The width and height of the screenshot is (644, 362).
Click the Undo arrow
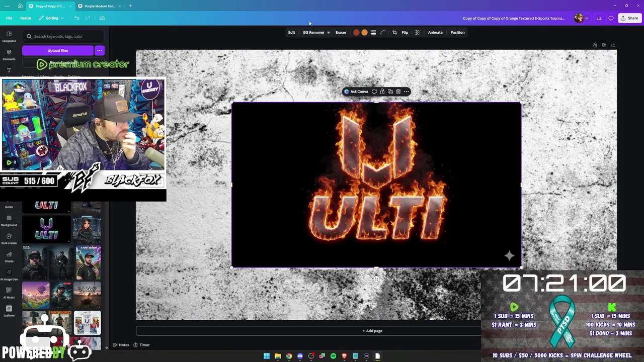click(x=77, y=18)
